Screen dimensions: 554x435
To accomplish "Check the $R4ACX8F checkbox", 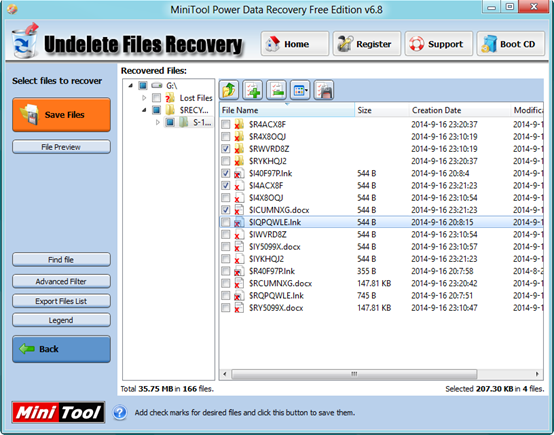I will (225, 124).
